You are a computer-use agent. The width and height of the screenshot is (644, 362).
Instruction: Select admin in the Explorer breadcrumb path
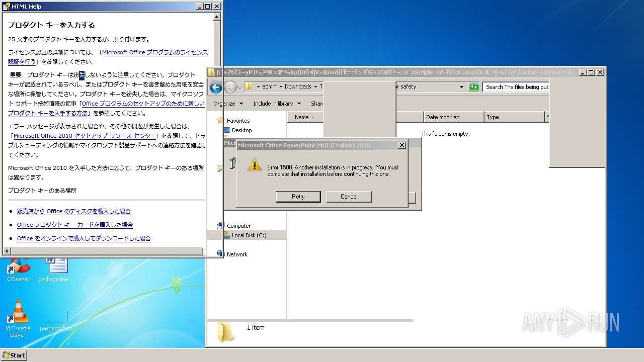click(269, 86)
